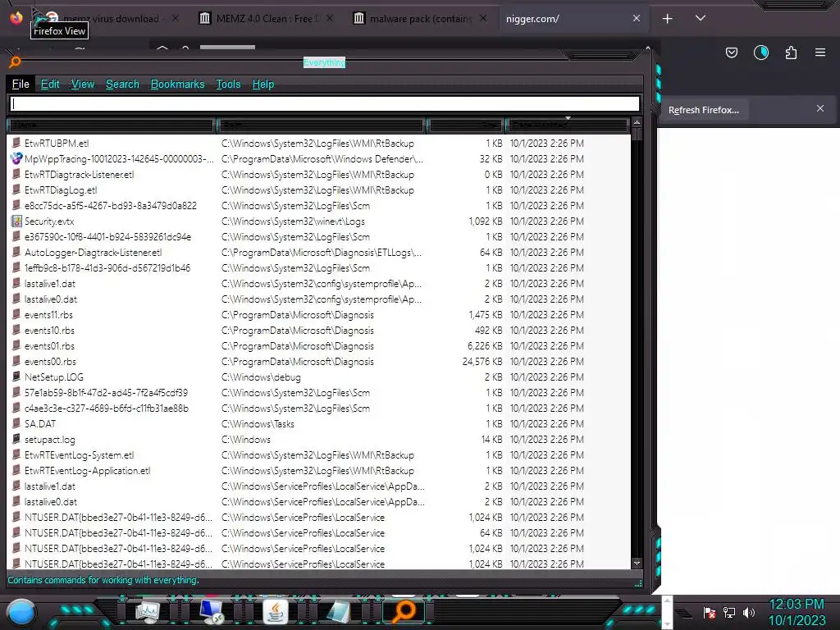Click the icon of the MpWppTracing-10012023 file
The height and width of the screenshot is (630, 840).
[x=16, y=158]
